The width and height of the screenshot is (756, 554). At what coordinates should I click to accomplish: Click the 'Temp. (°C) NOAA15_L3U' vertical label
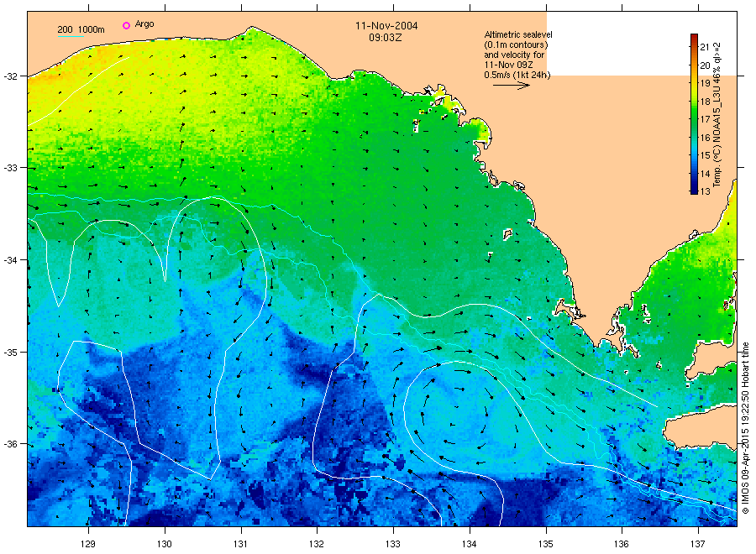click(717, 138)
